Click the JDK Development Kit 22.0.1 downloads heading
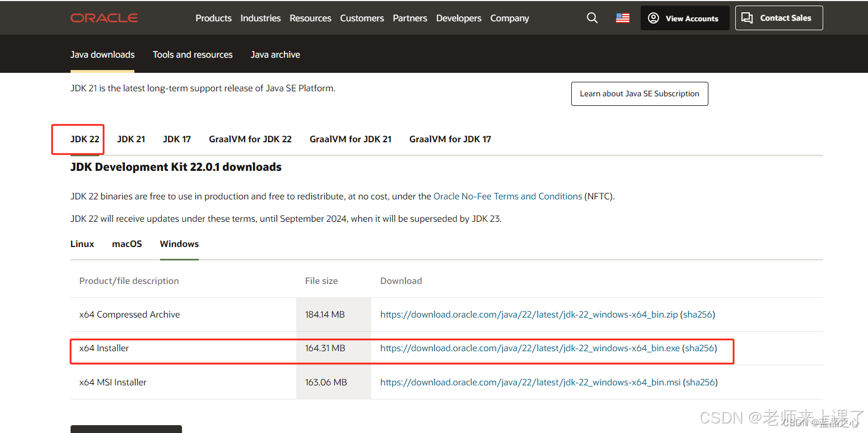 (x=176, y=167)
